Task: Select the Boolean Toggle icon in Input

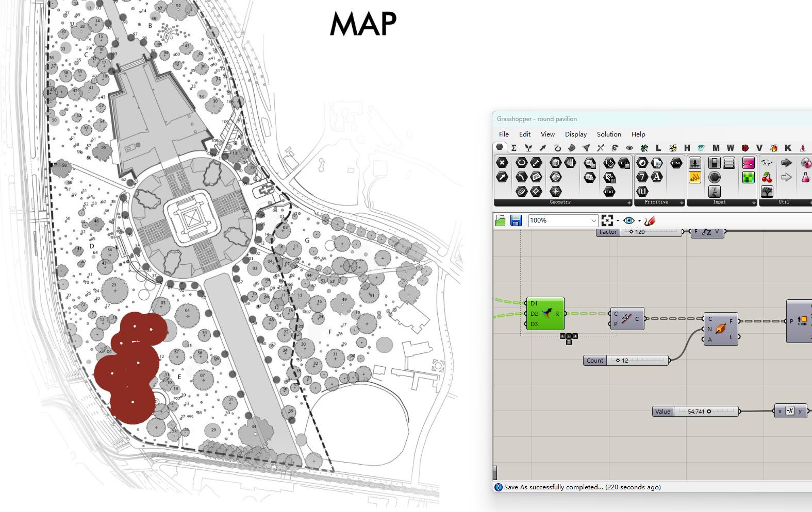Action: pyautogui.click(x=714, y=163)
